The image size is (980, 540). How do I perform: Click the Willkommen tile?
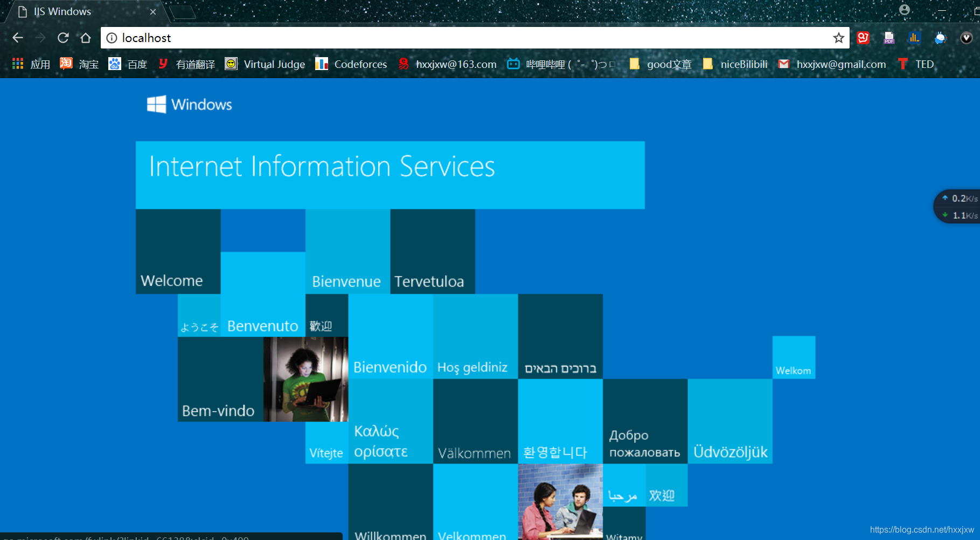[x=391, y=502]
